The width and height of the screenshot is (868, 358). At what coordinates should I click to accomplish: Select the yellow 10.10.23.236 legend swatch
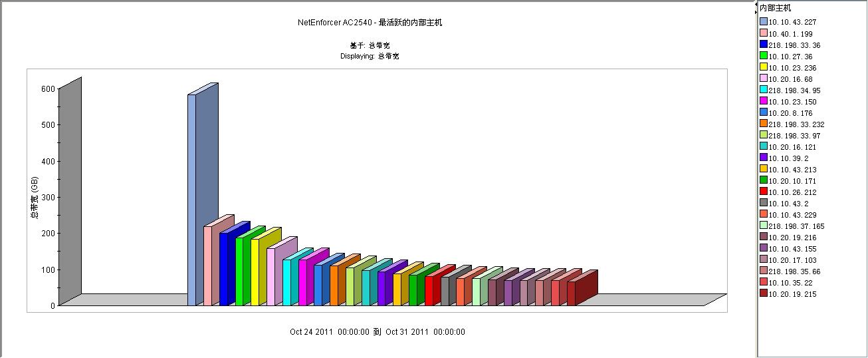click(x=764, y=67)
